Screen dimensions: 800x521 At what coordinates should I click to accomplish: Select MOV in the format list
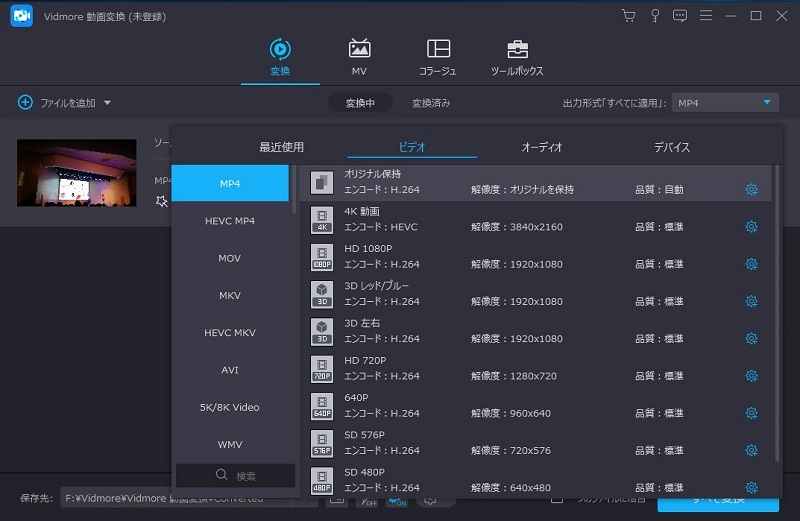click(x=230, y=258)
